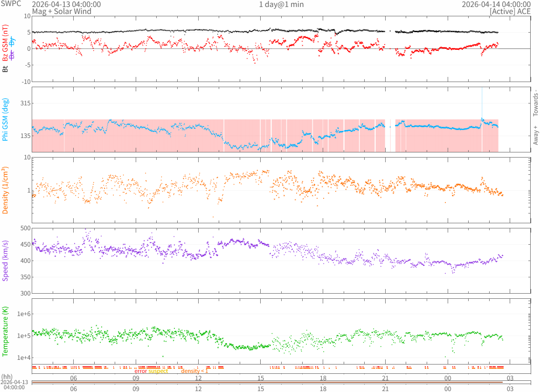Toggle the Bz GSM (nT) series label
540x392 pixels.
click(x=5, y=43)
